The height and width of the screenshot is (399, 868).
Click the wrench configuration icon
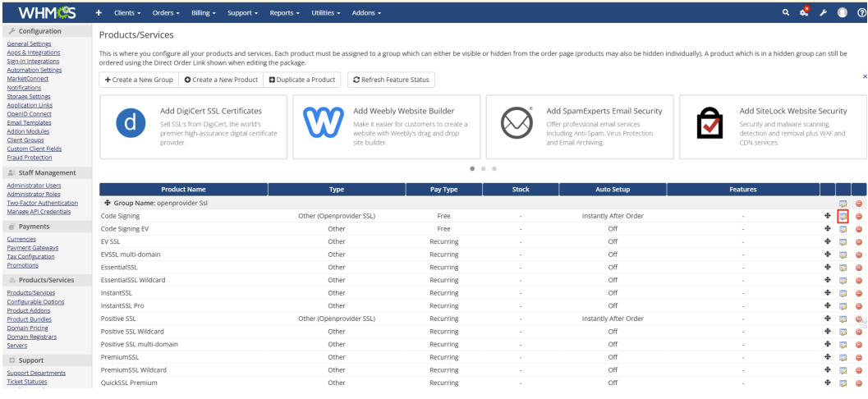coord(823,13)
